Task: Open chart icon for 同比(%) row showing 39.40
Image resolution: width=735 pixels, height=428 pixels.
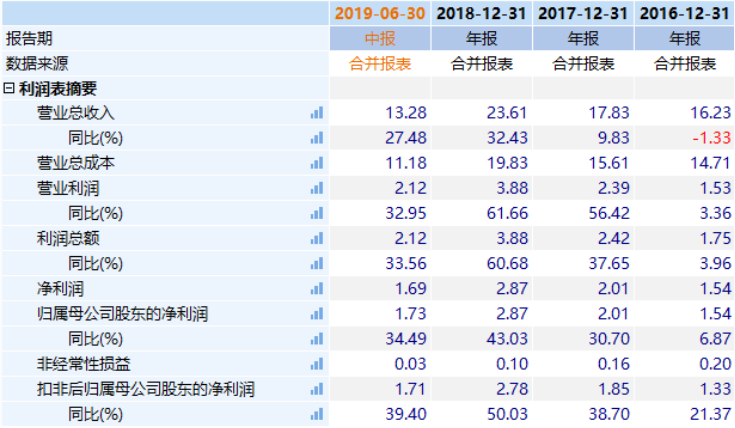Action: (317, 414)
